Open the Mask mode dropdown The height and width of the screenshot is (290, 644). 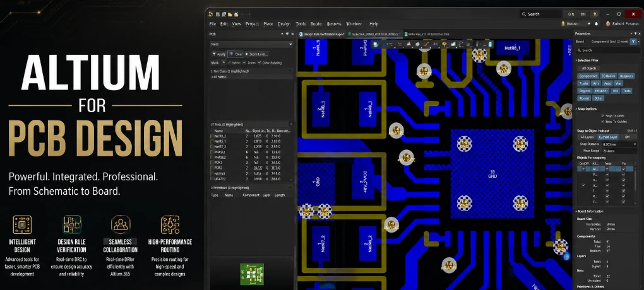[224, 63]
